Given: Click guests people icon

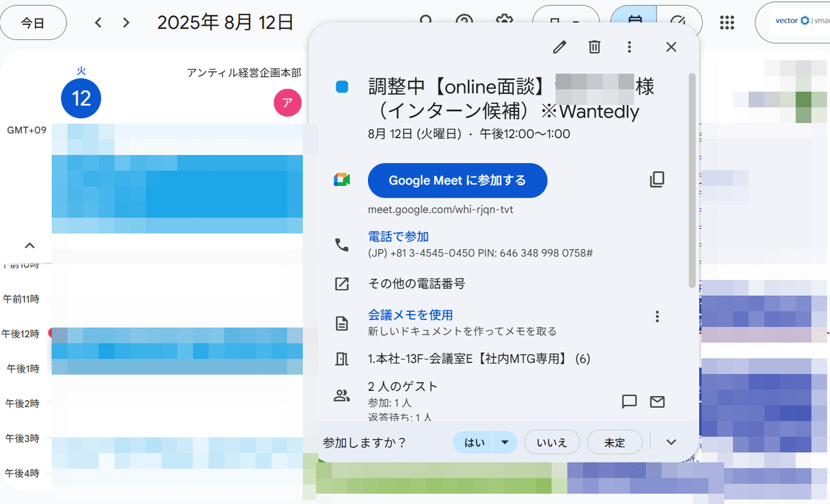Looking at the screenshot, I should pyautogui.click(x=342, y=395).
